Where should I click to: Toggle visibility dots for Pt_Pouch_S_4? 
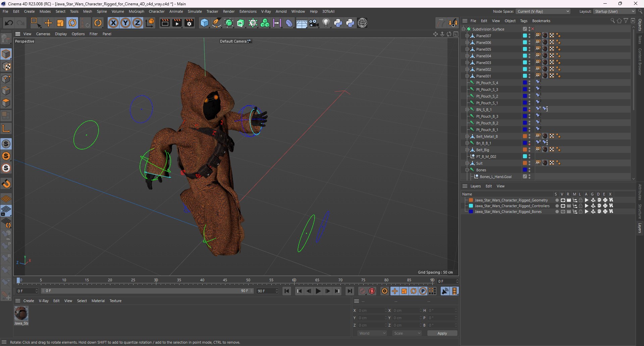530,83
